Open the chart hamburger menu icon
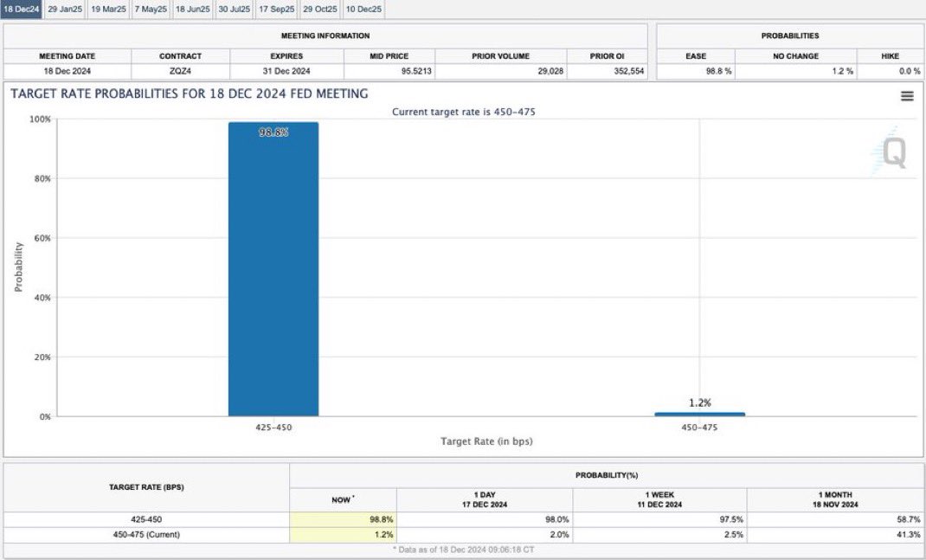The width and height of the screenshot is (926, 560). coord(907,96)
